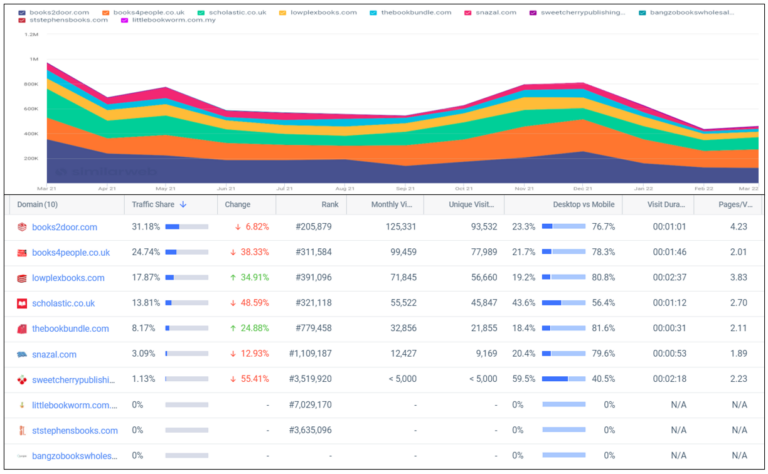Click rank value #205,879
Viewport: 768px width, 474px height.
click(x=313, y=227)
